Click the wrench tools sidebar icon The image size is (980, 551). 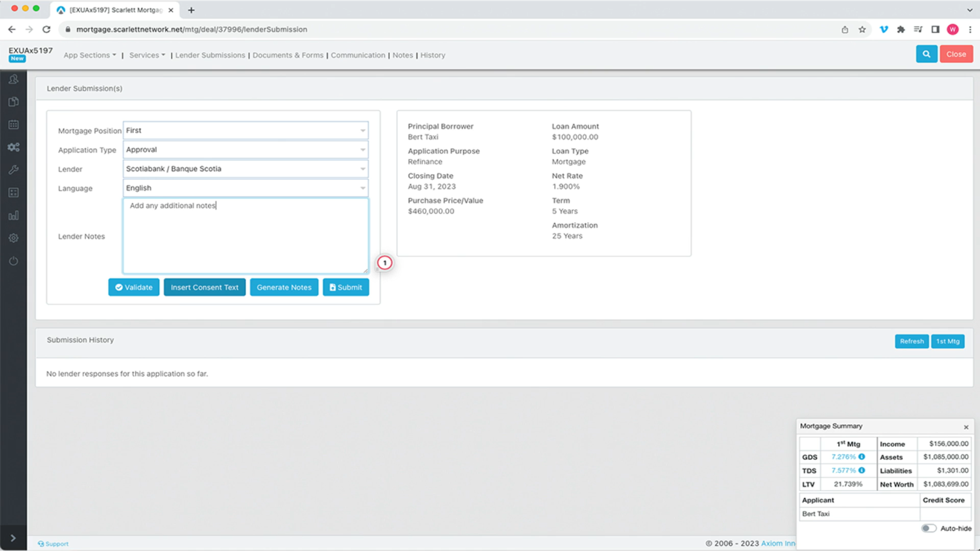(14, 170)
